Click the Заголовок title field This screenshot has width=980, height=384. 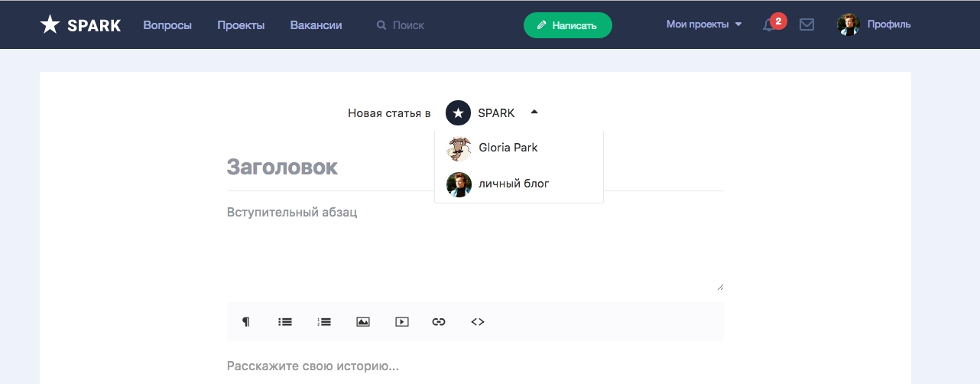(475, 168)
